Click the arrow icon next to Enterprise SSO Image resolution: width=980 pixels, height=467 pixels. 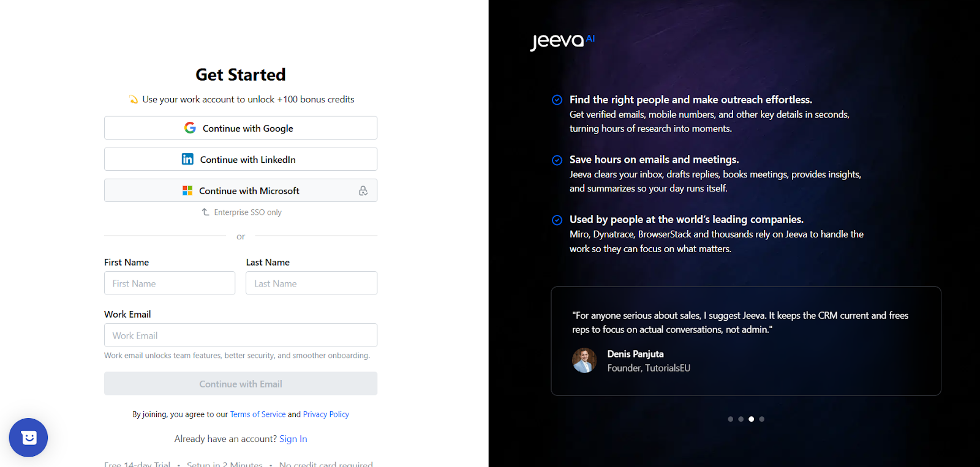(x=205, y=212)
